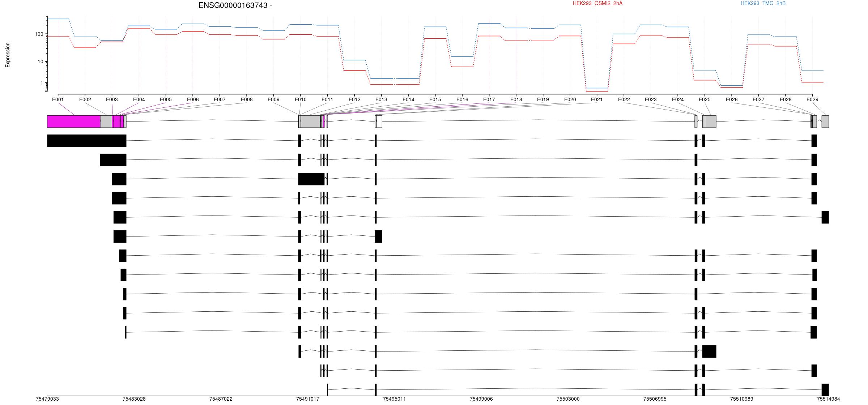The height and width of the screenshot is (405, 868).
Task: Click exon label E026
Action: [x=732, y=99]
